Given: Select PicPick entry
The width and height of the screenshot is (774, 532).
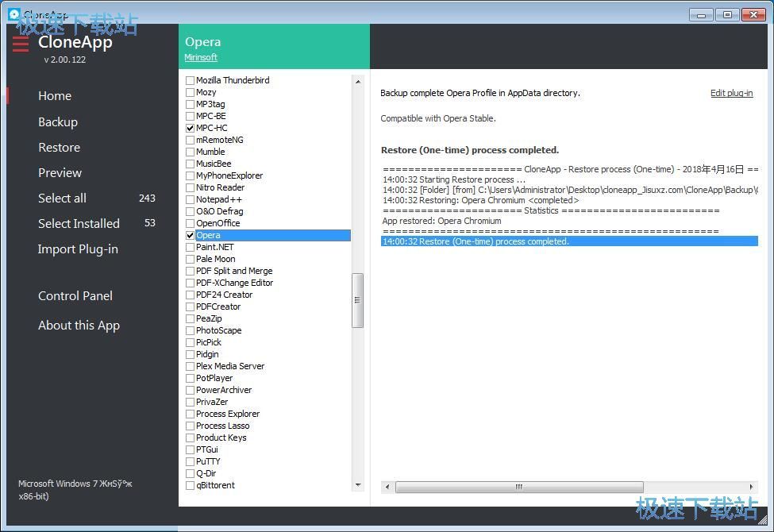Looking at the screenshot, I should pyautogui.click(x=208, y=342).
